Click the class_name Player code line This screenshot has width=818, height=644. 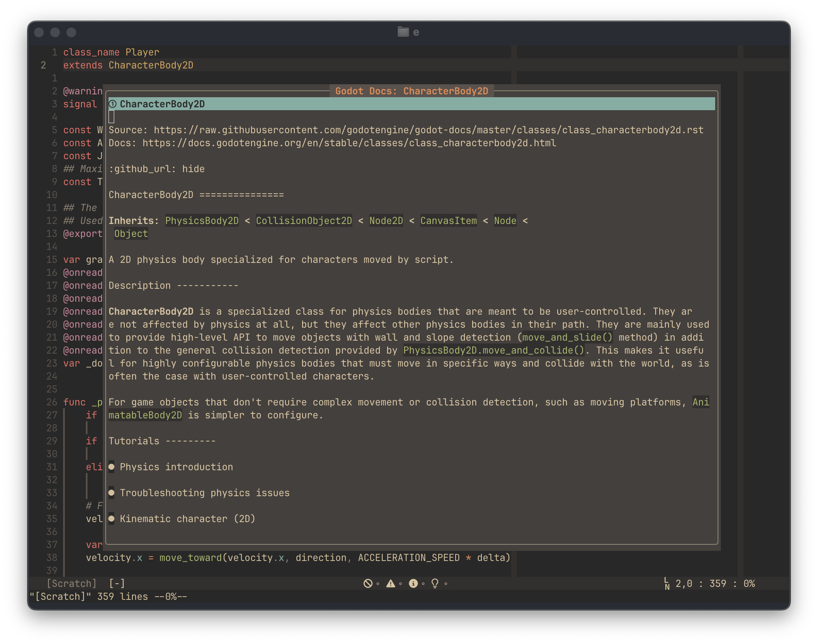click(x=111, y=52)
